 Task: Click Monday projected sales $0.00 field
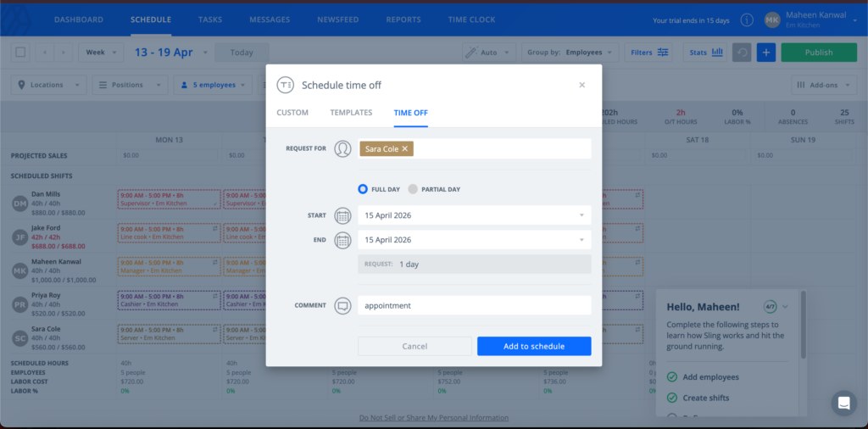tap(169, 155)
